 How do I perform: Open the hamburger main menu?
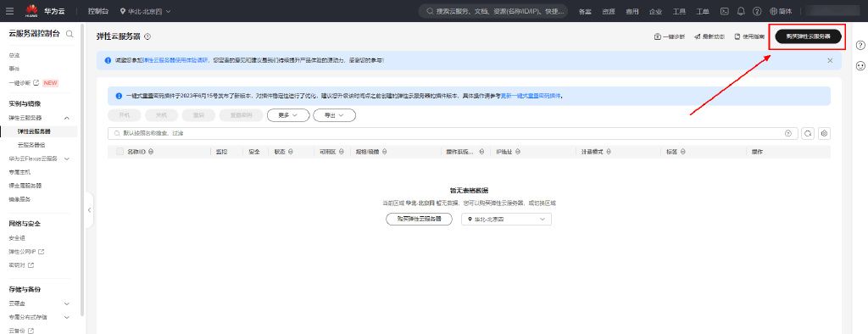click(x=9, y=11)
